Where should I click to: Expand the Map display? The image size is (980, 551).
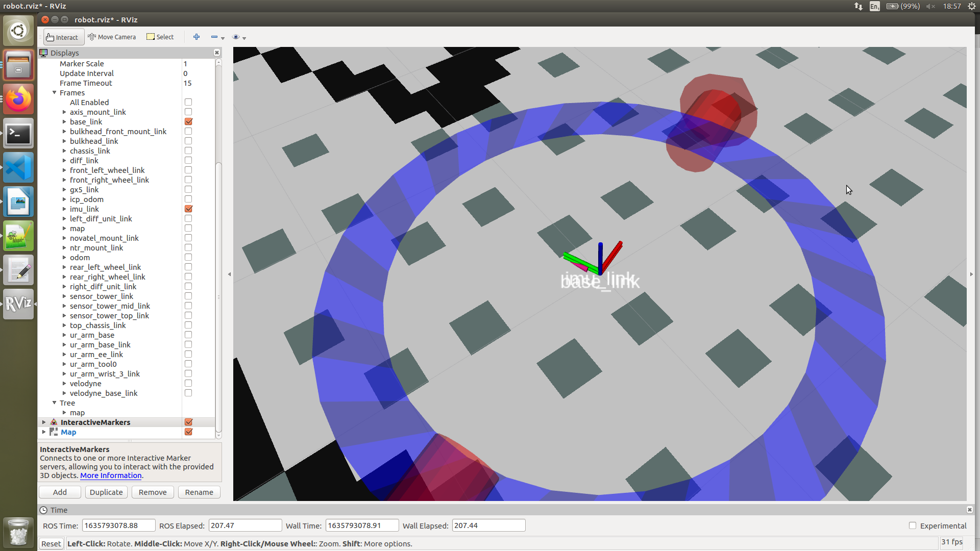[44, 432]
